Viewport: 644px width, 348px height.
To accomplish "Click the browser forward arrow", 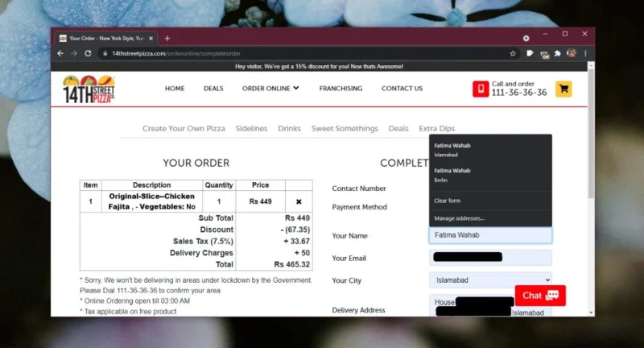I will [74, 53].
